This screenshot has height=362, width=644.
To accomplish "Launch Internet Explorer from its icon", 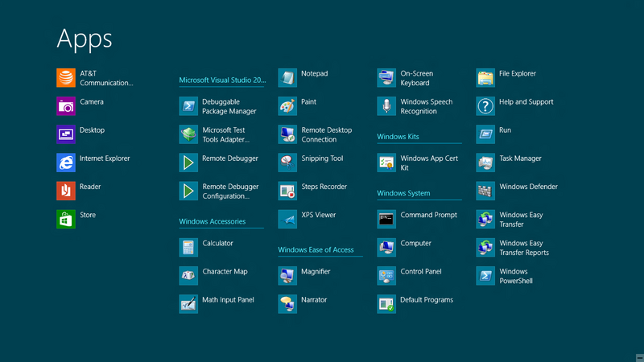I will pyautogui.click(x=66, y=162).
